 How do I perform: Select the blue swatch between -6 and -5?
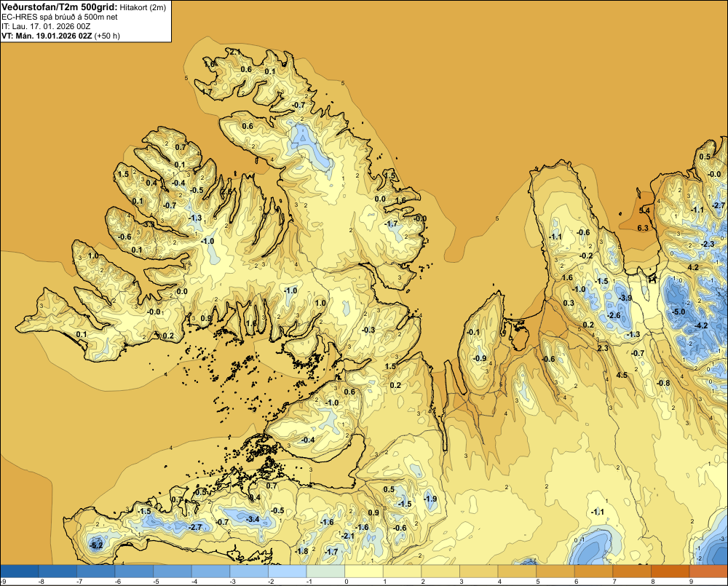click(134, 571)
